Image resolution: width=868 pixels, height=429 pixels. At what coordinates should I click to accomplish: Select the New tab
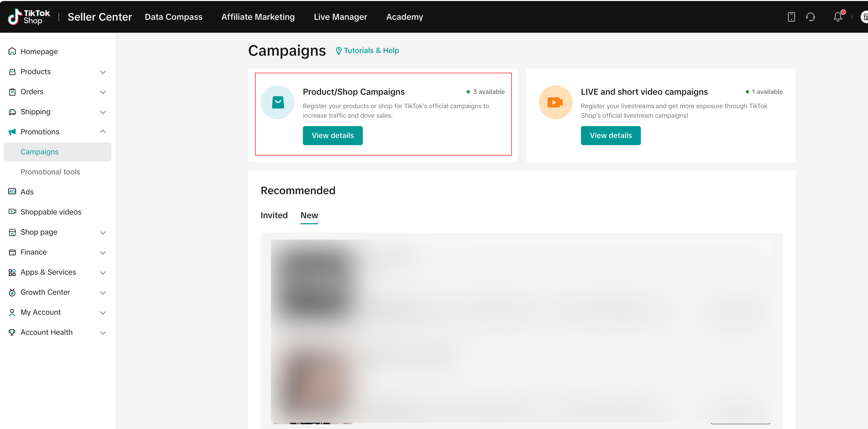click(309, 215)
